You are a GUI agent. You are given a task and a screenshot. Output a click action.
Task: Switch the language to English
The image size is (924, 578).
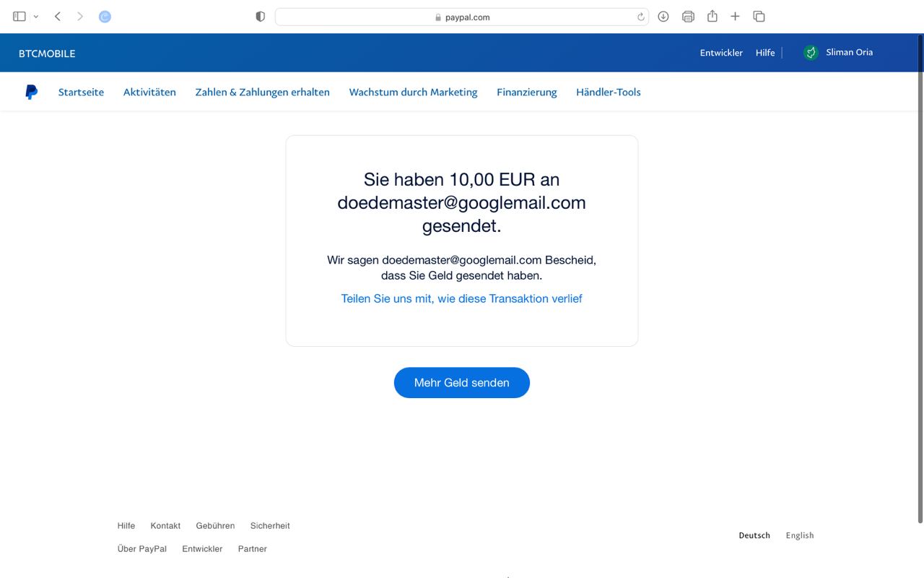(x=799, y=535)
